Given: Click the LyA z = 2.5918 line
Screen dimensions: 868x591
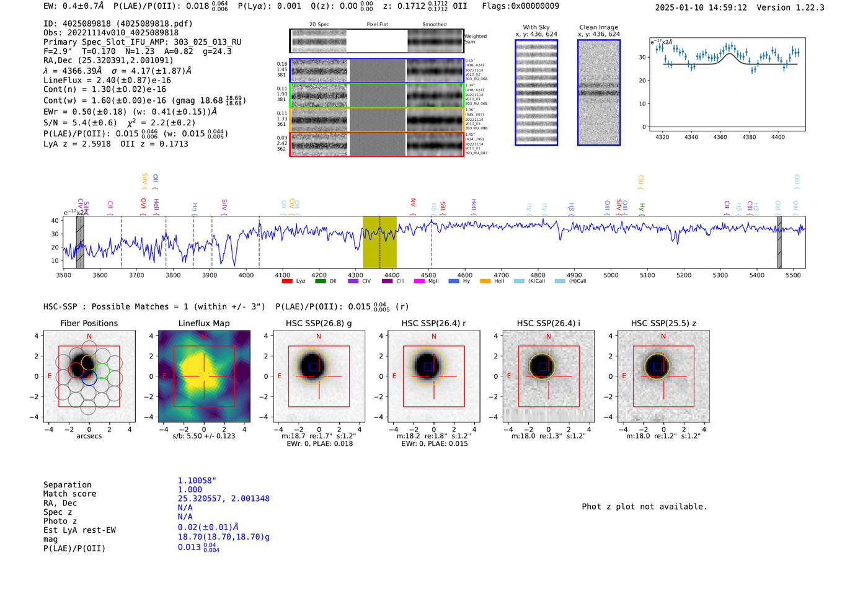Looking at the screenshot, I should [x=116, y=144].
